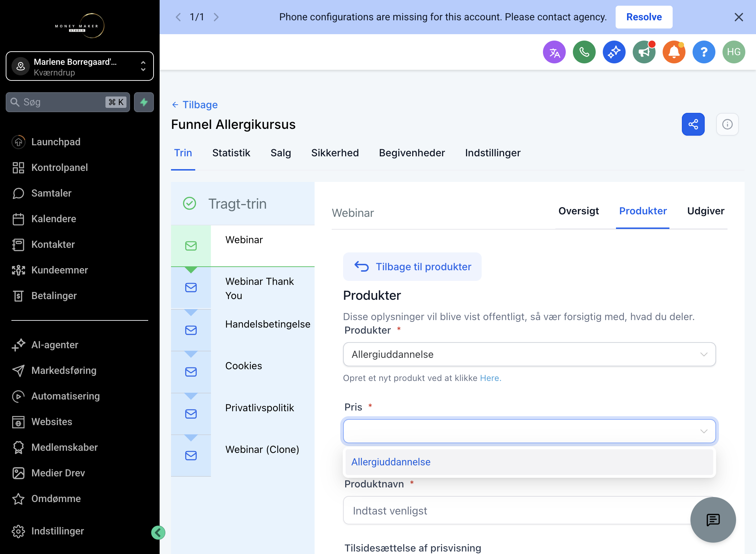
Task: Select Allergiuddannelse option in Pris list
Action: (x=529, y=462)
